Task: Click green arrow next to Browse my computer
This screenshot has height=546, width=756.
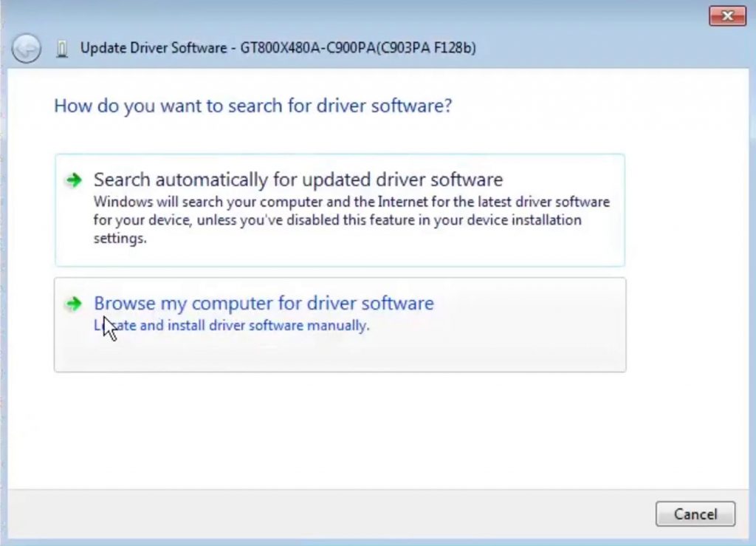Action: (73, 304)
